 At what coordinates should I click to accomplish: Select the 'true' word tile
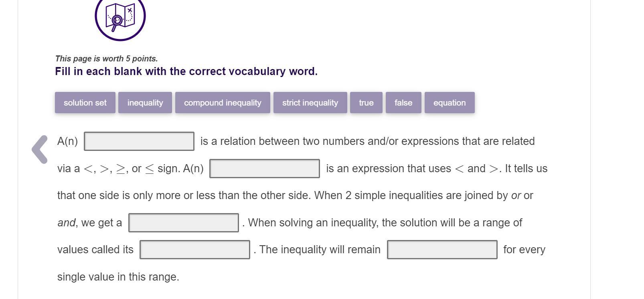(x=366, y=103)
